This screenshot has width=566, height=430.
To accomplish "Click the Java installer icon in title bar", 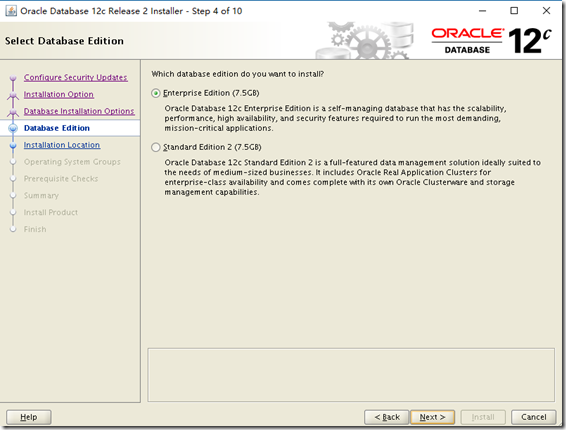I will point(11,11).
